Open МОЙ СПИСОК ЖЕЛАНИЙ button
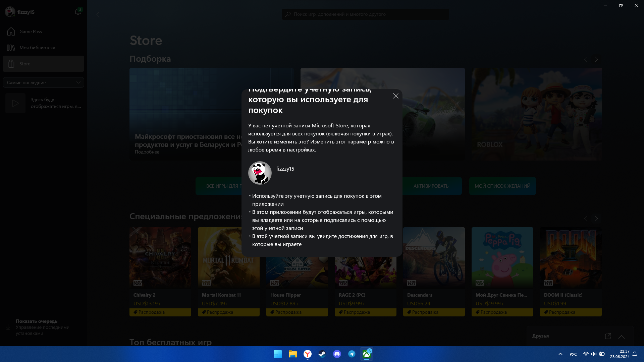 tap(502, 186)
